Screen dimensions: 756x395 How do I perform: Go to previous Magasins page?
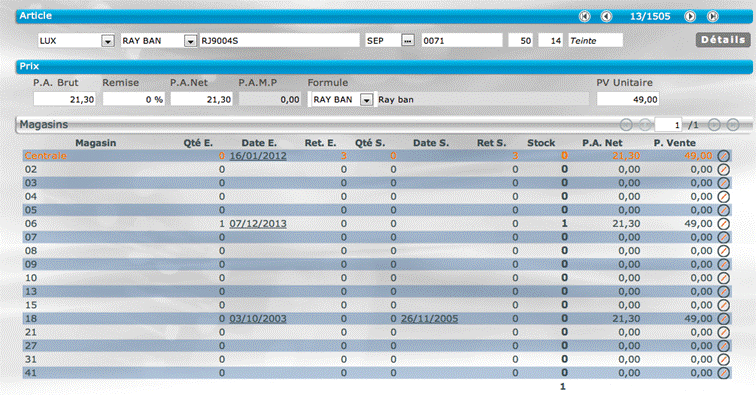[x=645, y=125]
